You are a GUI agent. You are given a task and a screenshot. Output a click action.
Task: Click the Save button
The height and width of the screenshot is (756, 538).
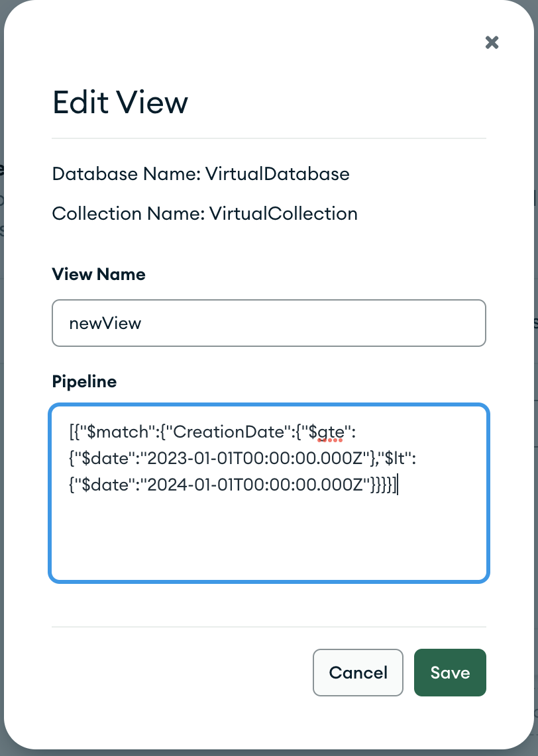(450, 673)
